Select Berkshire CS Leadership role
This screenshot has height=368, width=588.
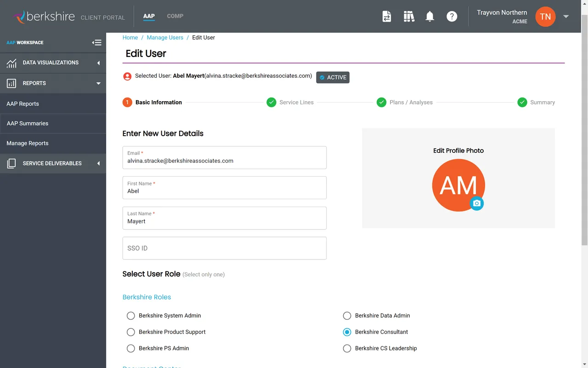(347, 348)
